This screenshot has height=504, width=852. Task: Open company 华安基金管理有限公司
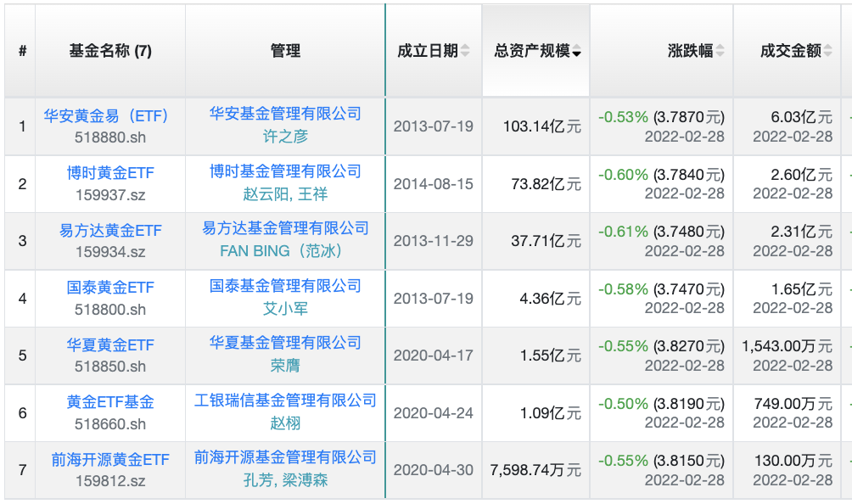click(x=285, y=114)
